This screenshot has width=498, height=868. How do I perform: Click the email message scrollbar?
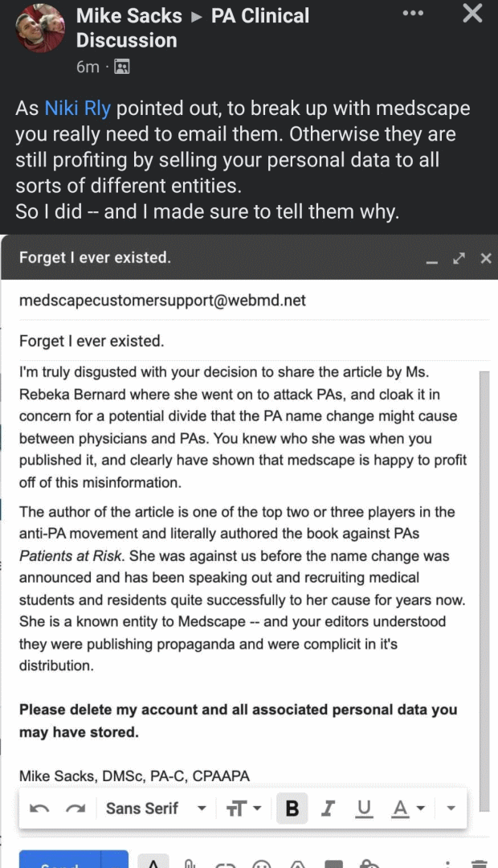(484, 591)
